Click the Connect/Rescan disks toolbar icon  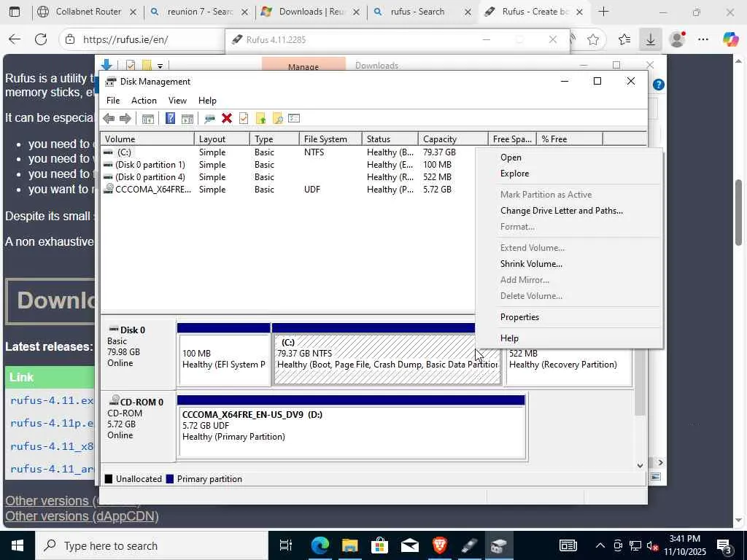point(209,119)
